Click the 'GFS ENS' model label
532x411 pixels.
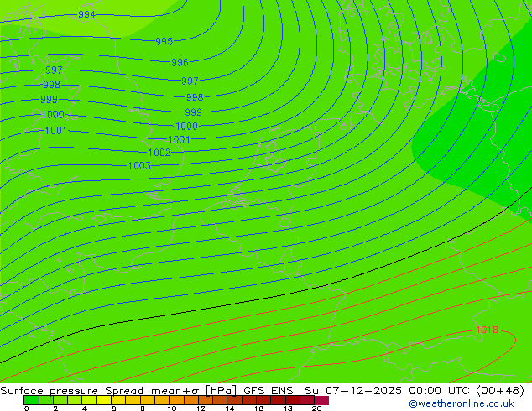(269, 391)
